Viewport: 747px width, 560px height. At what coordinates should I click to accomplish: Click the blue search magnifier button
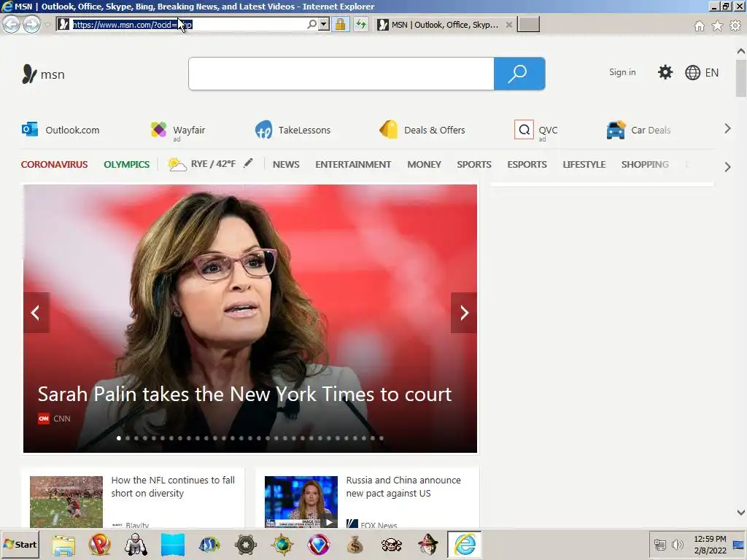pos(519,74)
